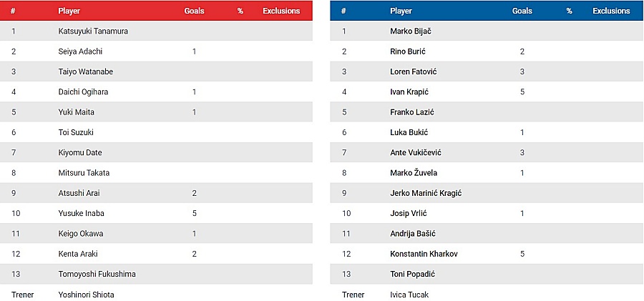Select Konstantin Kharkov row
Screen dimensions: 644x301
click(487, 254)
